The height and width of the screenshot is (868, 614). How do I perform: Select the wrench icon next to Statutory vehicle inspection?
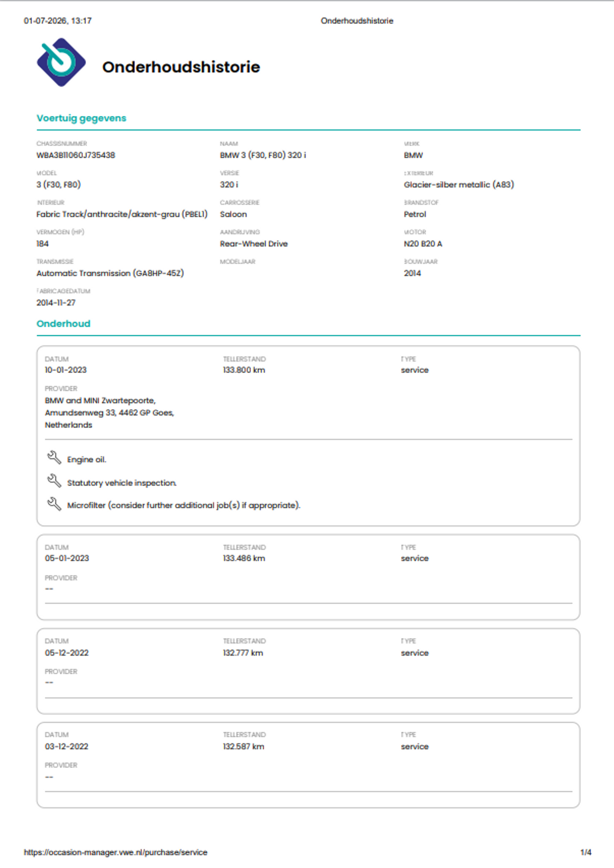pyautogui.click(x=54, y=481)
